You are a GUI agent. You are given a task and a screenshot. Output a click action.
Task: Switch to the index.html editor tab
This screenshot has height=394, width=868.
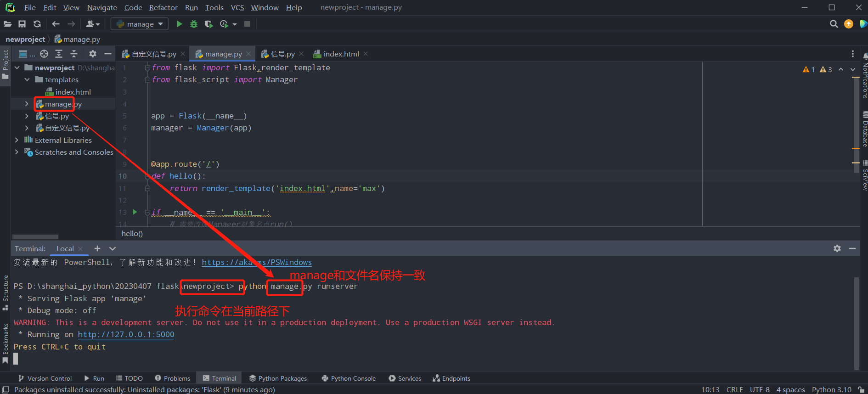[336, 54]
